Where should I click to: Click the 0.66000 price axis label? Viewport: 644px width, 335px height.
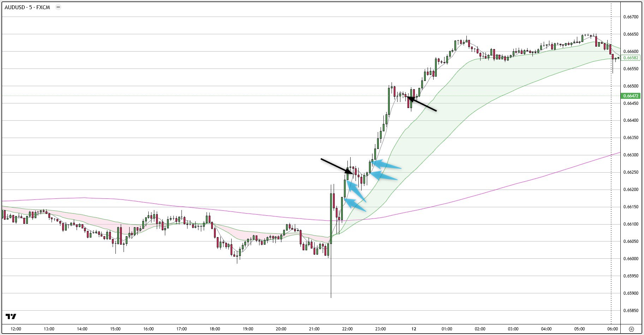point(631,259)
